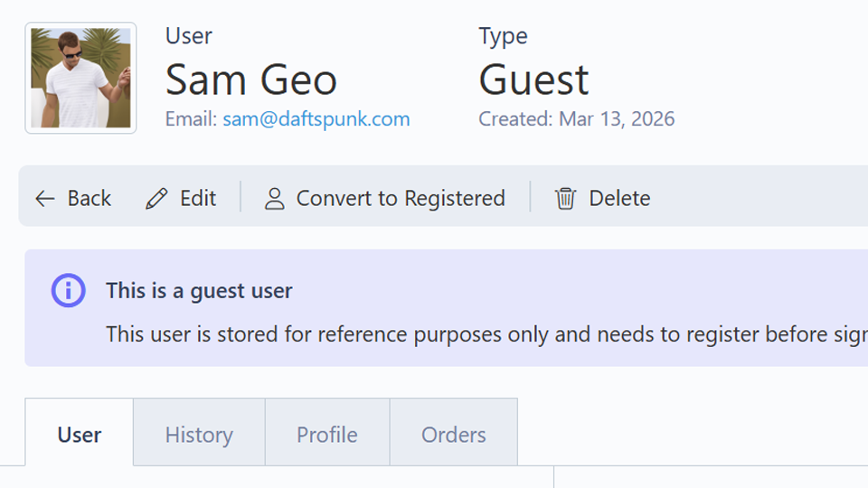
Task: Click the Guest type value
Action: coord(533,80)
